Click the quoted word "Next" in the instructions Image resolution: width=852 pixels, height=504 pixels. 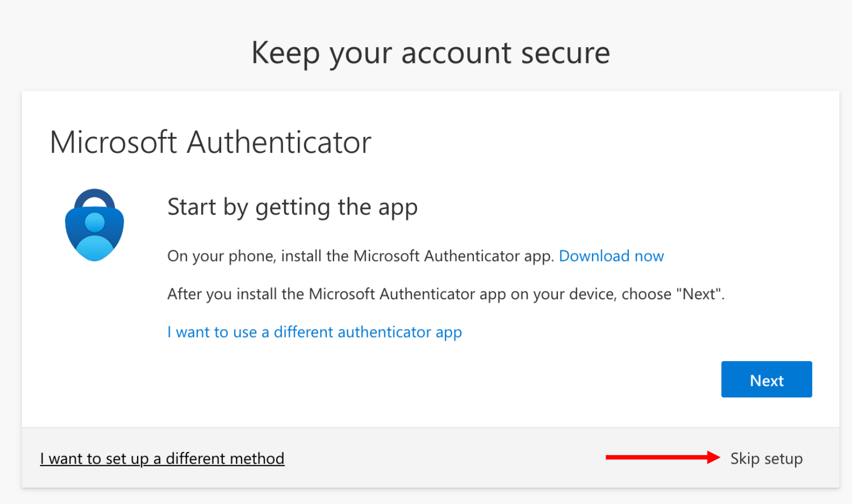(699, 294)
